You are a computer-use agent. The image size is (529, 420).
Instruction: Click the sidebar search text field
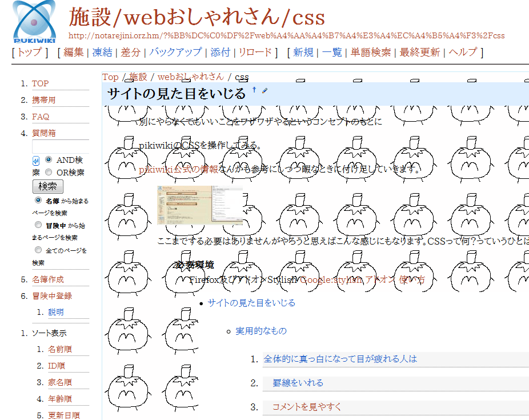[x=61, y=147]
